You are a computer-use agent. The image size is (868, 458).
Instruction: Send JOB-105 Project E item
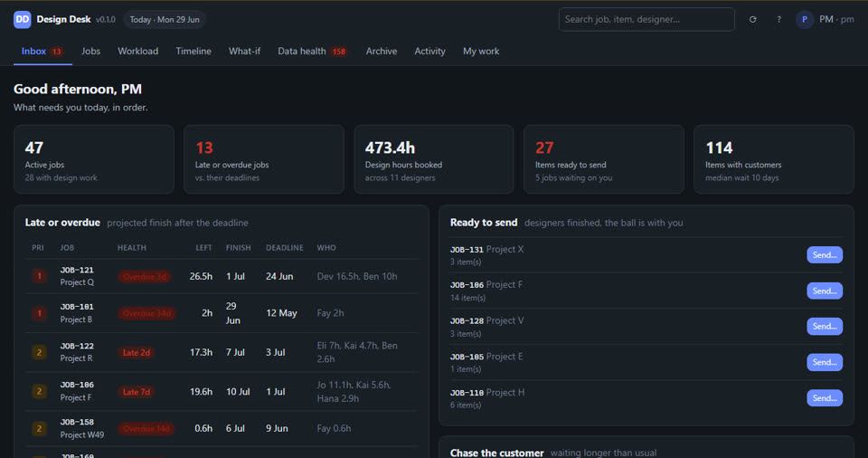[x=825, y=363]
